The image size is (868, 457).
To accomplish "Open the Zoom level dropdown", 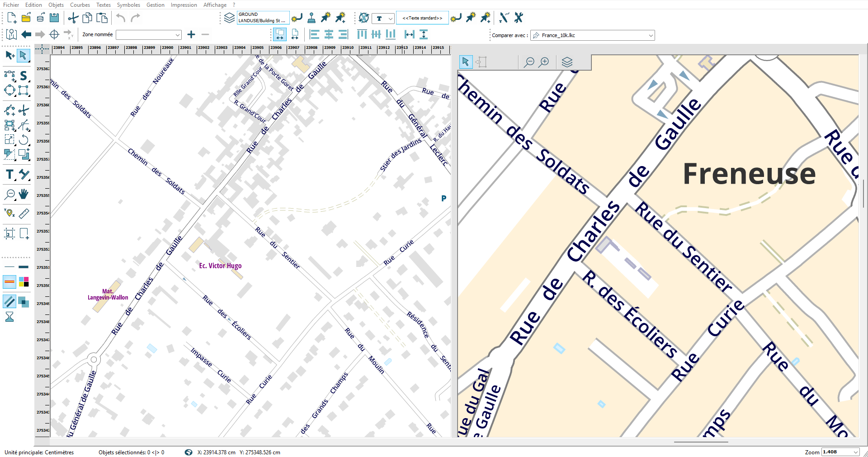I will pyautogui.click(x=855, y=452).
